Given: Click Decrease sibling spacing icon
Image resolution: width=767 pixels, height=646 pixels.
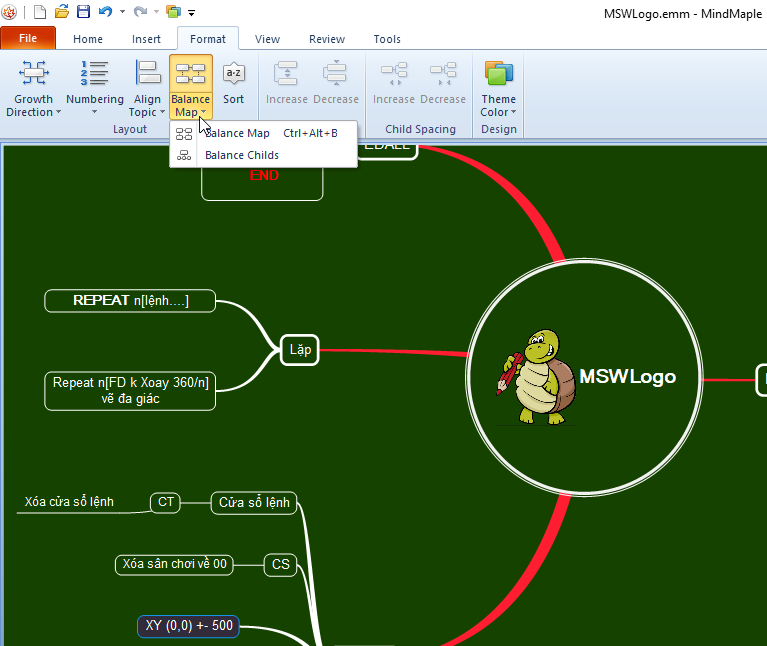Looking at the screenshot, I should click(x=335, y=73).
